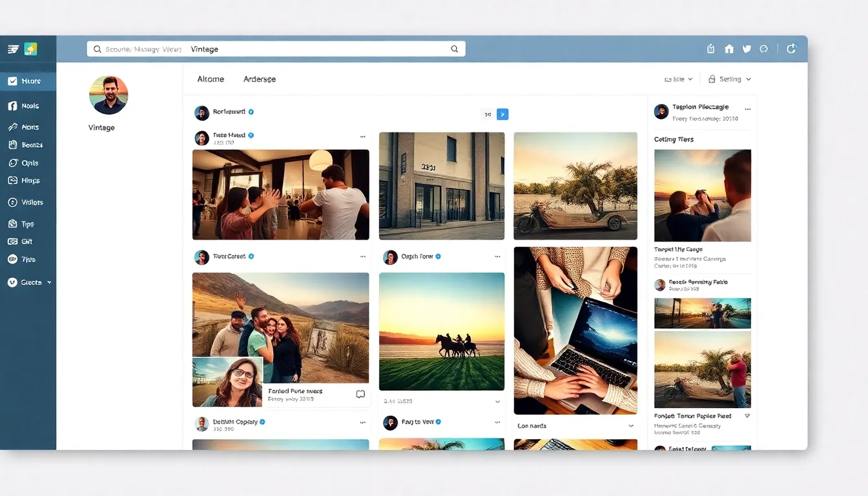Click the magnifier icon at search bar's right end
Image resolution: width=868 pixels, height=496 pixels.
[x=455, y=49]
